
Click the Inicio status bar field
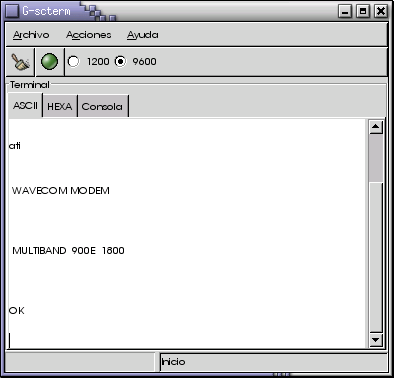pyautogui.click(x=273, y=362)
